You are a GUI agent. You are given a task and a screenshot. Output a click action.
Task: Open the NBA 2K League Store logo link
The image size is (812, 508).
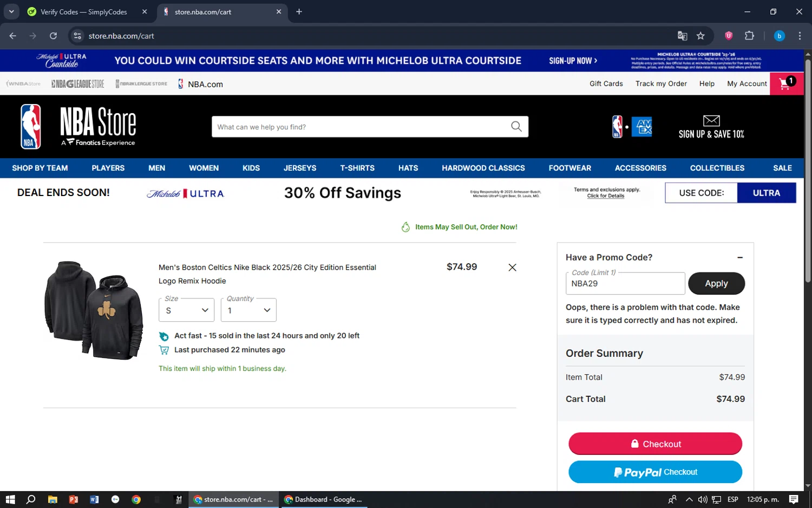click(x=141, y=84)
